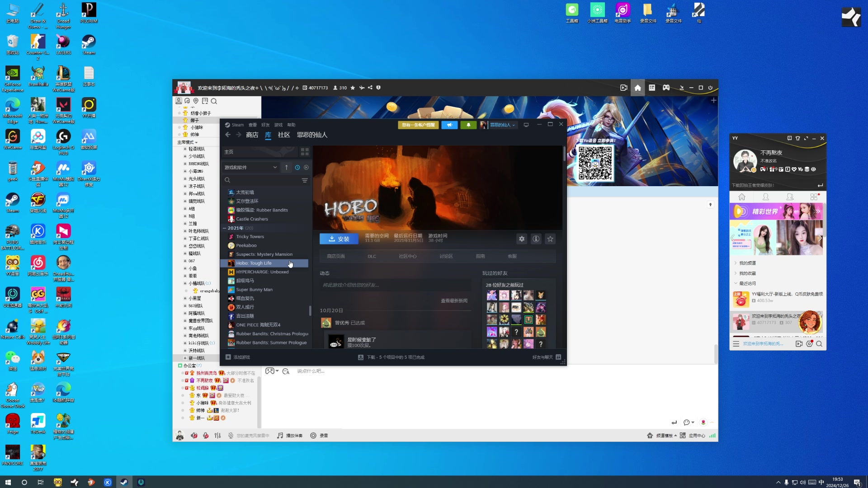The image size is (868, 488).
Task: Open 好友与聊天 in Steam
Action: (547, 357)
